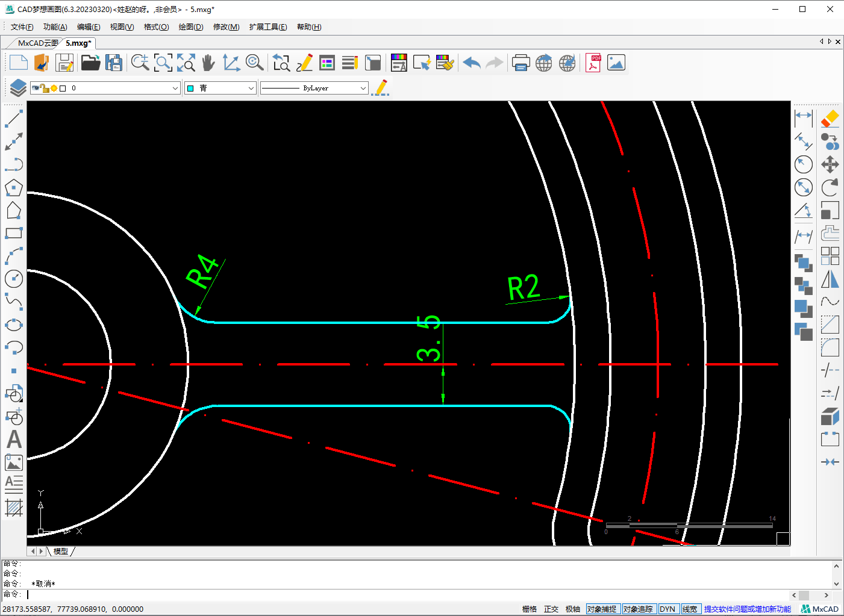Open the 青 color dropdown
Image resolution: width=844 pixels, height=616 pixels.
click(x=251, y=88)
